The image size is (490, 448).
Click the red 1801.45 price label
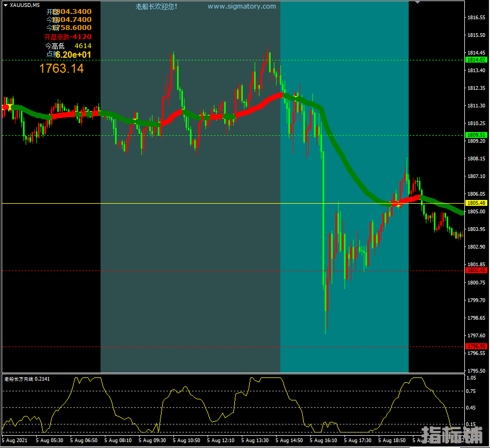476,271
